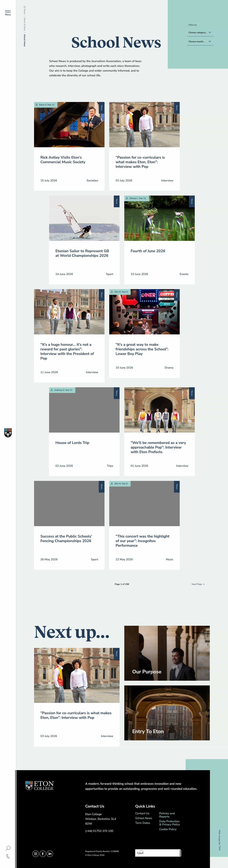
Task: Click the Anthony Z, Year 11 author tag
Action: tap(62, 390)
